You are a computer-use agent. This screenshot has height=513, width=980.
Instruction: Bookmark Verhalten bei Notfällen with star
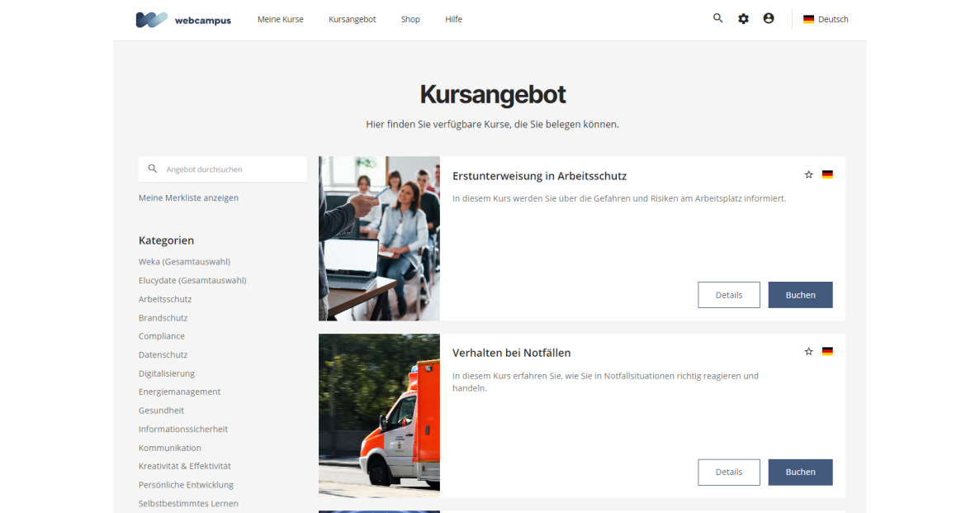[x=809, y=352]
